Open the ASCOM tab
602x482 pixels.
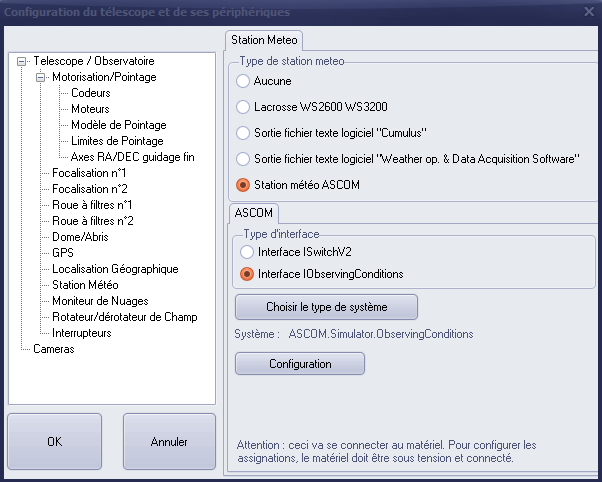point(253,213)
